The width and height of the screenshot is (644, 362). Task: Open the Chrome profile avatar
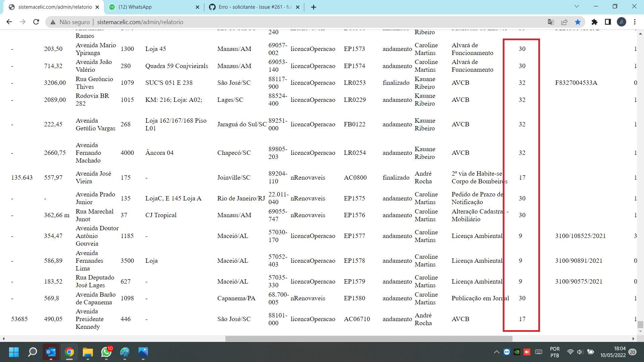pyautogui.click(x=621, y=22)
